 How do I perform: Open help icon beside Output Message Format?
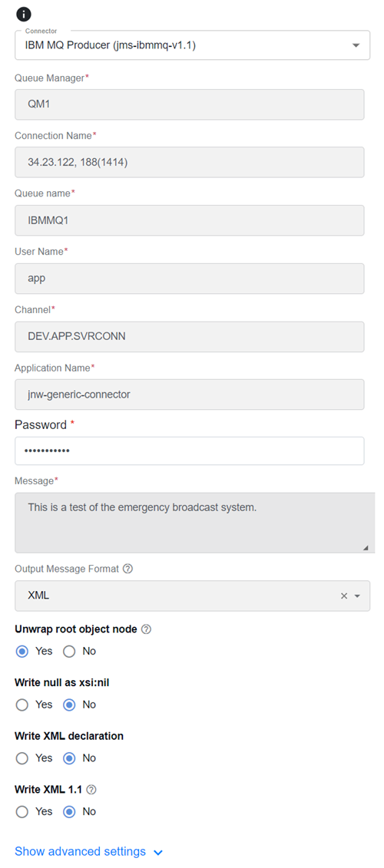127,569
